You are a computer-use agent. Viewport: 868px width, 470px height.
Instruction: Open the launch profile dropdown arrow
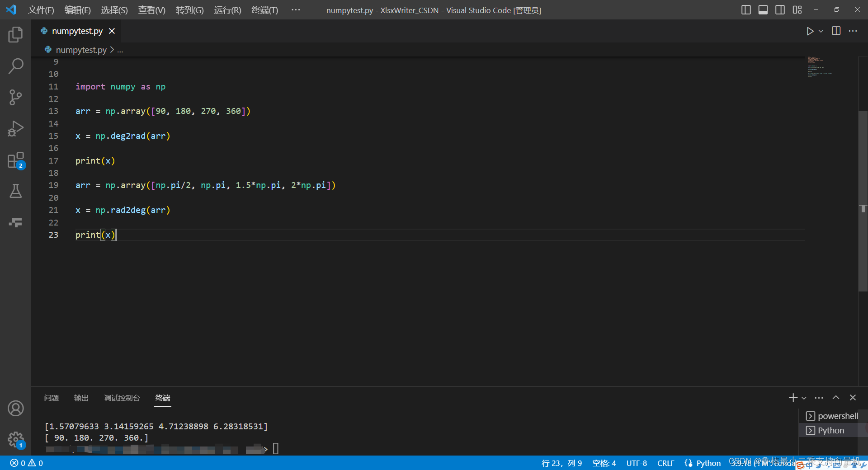804,398
